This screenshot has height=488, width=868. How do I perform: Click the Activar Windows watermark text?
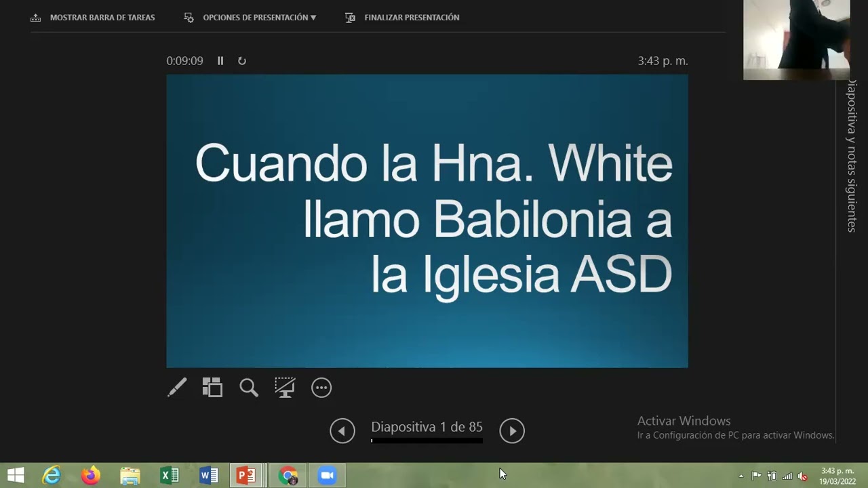click(684, 421)
